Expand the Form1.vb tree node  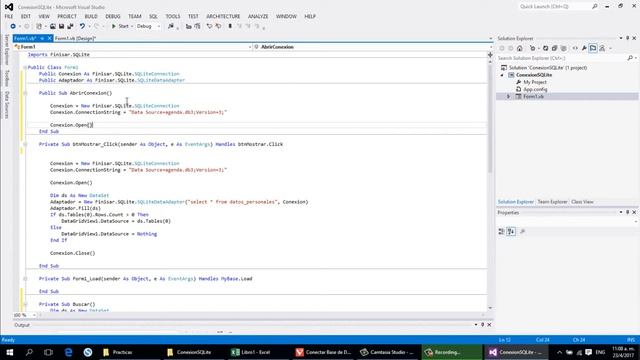coord(509,96)
